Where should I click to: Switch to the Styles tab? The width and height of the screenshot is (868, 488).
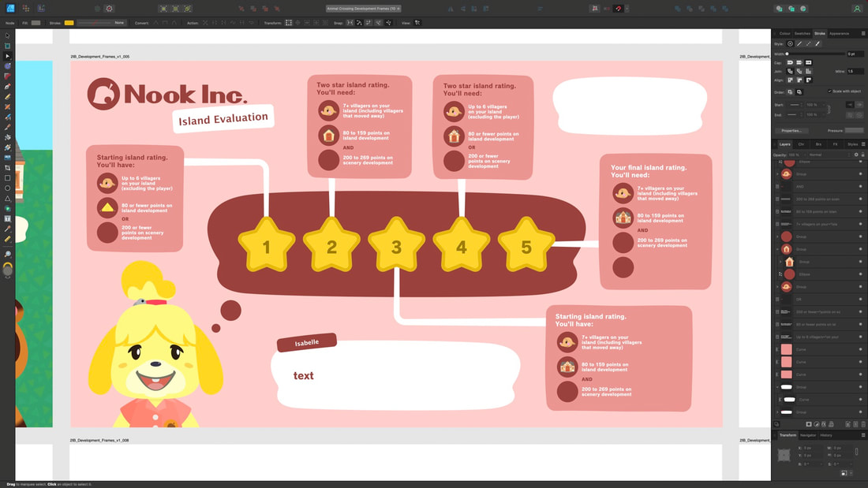pos(852,144)
